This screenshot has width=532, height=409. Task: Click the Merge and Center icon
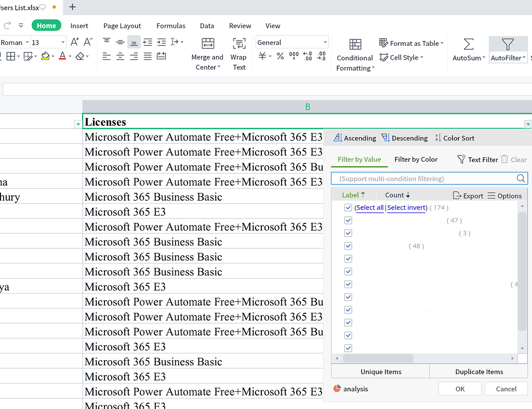pyautogui.click(x=207, y=44)
